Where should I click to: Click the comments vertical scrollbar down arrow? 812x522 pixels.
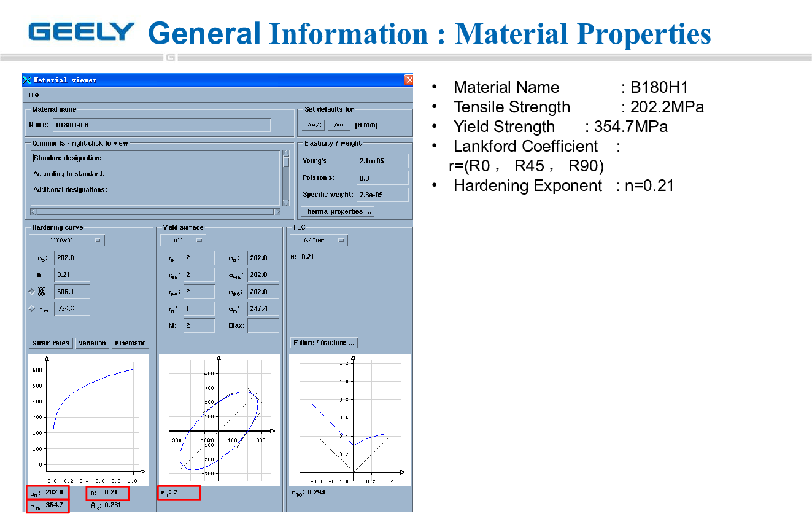[285, 203]
